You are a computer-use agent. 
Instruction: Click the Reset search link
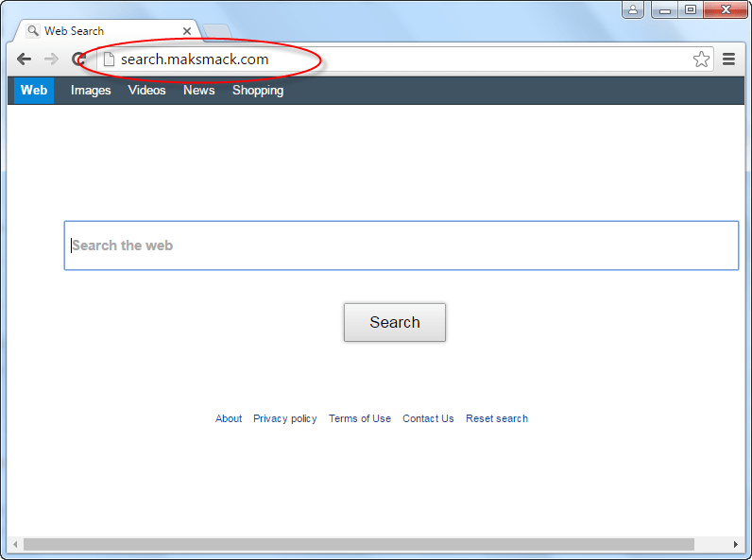(x=497, y=418)
